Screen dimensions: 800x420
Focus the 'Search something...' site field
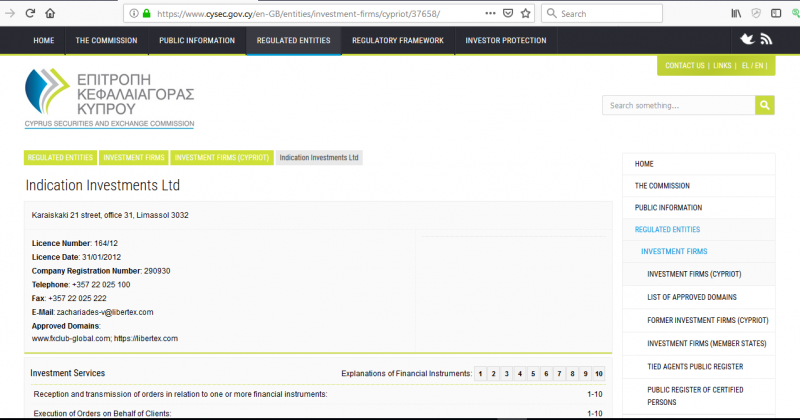pos(679,105)
